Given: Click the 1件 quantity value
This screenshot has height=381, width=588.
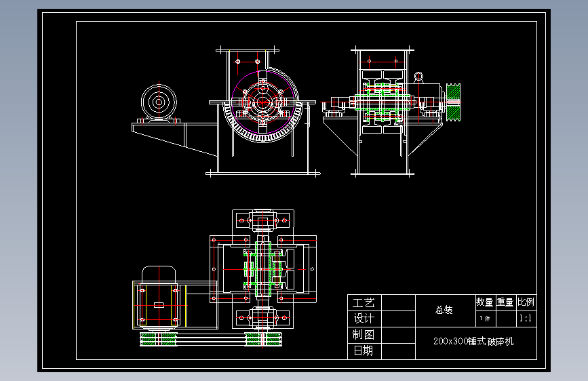Looking at the screenshot, I should coord(484,319).
